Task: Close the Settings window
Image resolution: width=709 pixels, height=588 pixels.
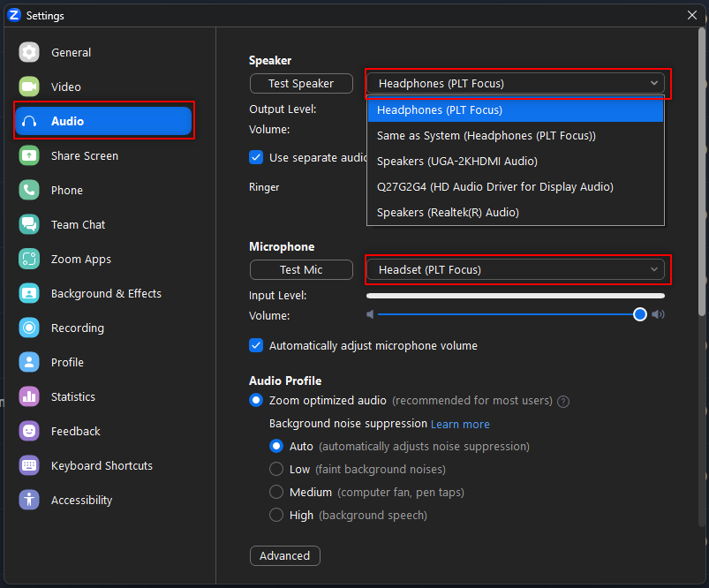Action: click(x=692, y=15)
